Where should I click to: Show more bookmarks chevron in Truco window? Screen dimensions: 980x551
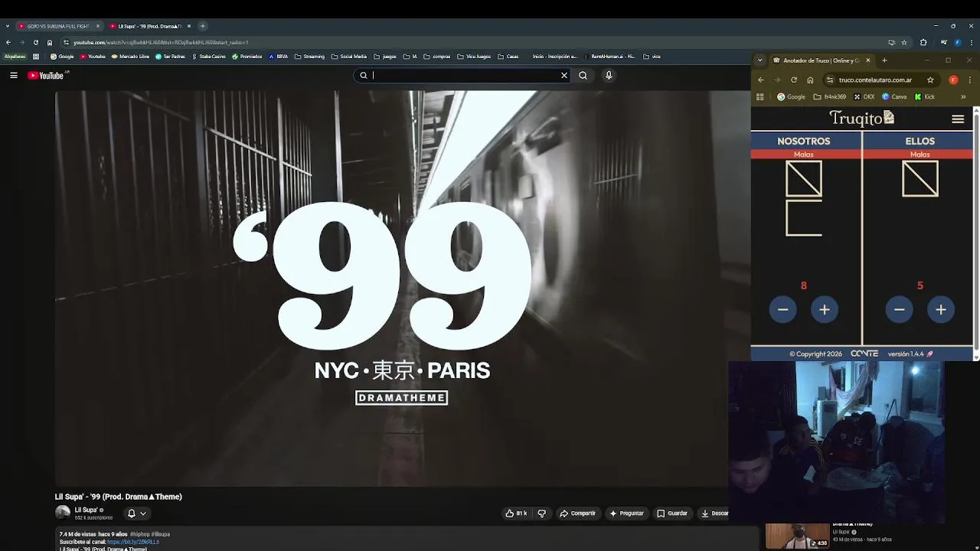coord(963,96)
